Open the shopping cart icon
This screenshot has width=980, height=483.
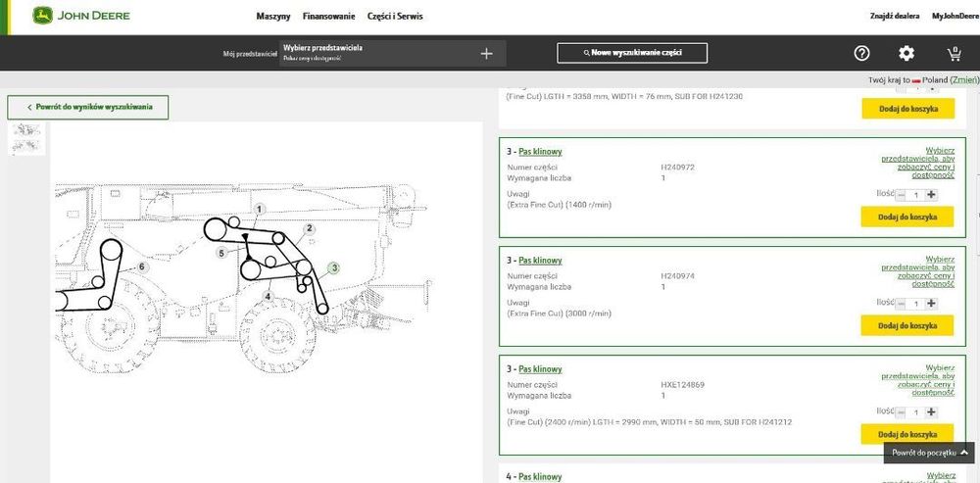click(954, 54)
